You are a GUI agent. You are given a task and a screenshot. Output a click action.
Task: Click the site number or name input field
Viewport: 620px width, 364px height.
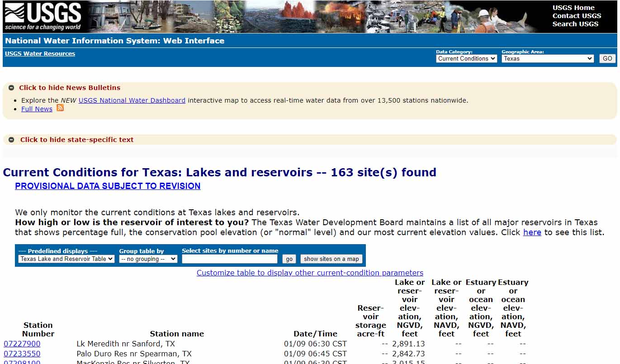coord(230,259)
